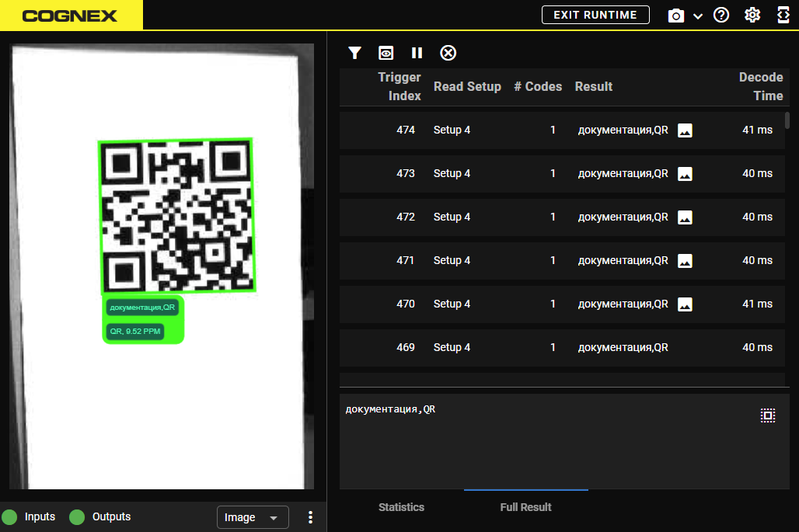Click the EXIT RUNTIME button

click(x=595, y=15)
